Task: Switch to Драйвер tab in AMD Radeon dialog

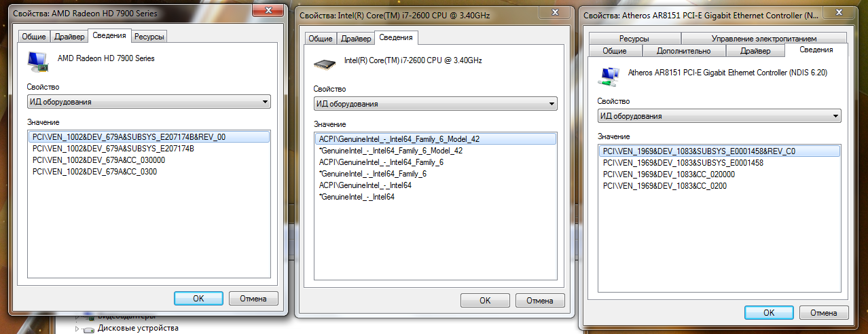Action: pyautogui.click(x=69, y=37)
